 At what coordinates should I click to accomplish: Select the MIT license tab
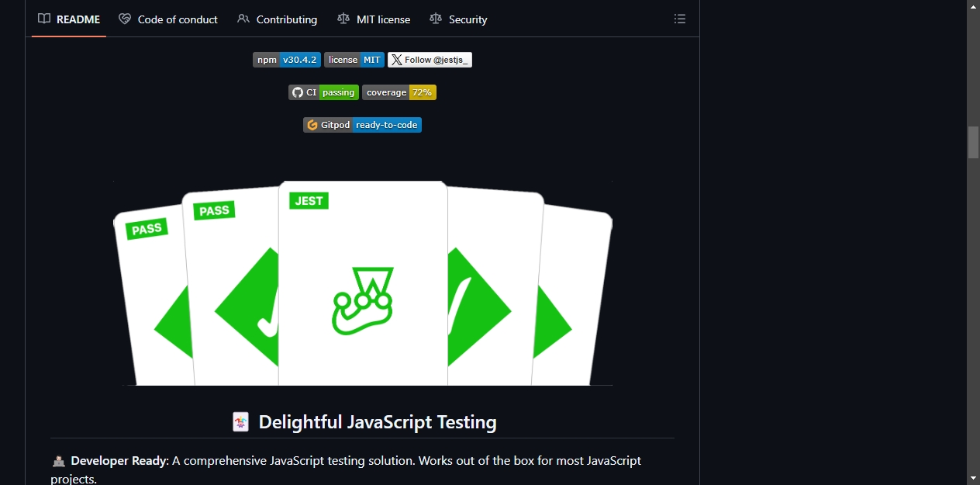tap(374, 19)
